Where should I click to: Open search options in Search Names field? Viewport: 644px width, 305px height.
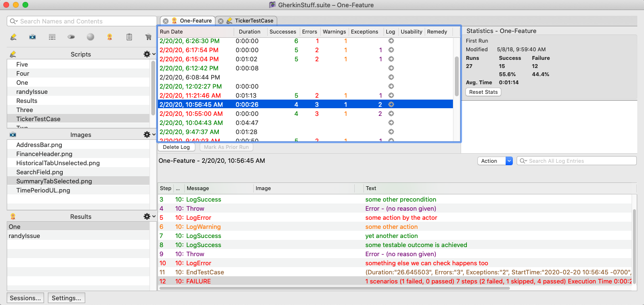(13, 22)
